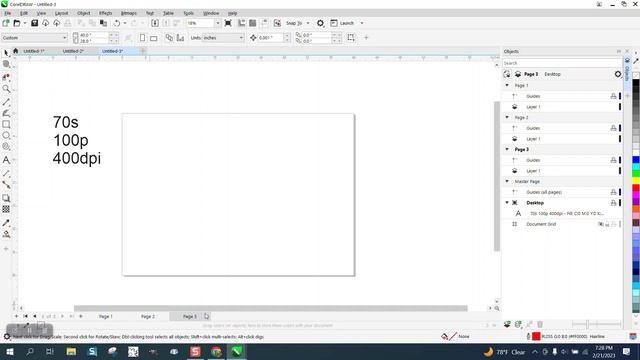Click the Launch button
This screenshot has width=640, height=360.
(x=343, y=23)
